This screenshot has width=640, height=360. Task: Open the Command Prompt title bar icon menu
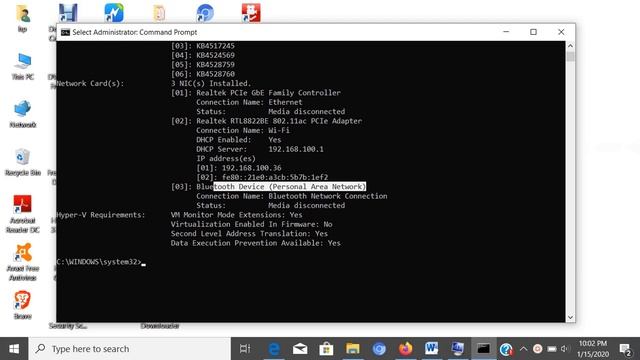coord(65,32)
